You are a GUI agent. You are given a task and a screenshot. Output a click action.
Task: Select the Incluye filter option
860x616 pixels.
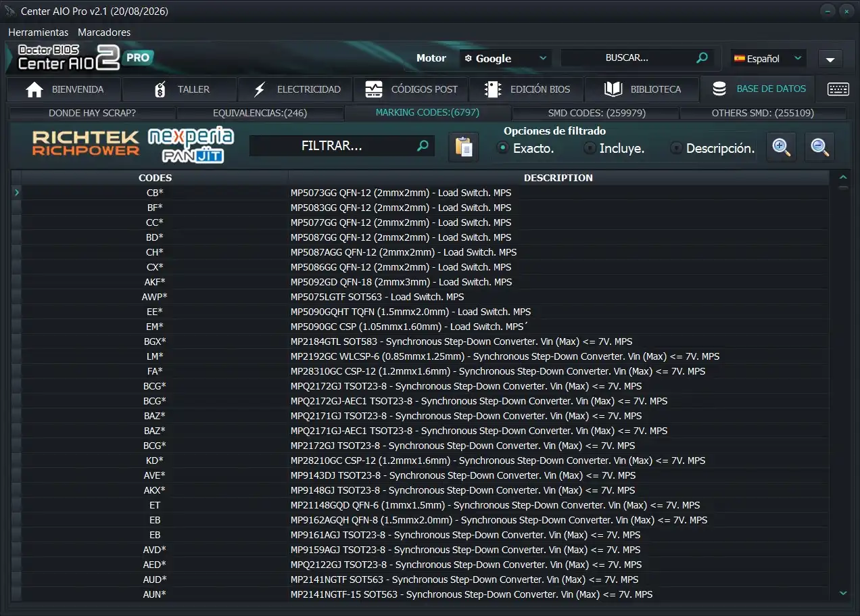(614, 148)
